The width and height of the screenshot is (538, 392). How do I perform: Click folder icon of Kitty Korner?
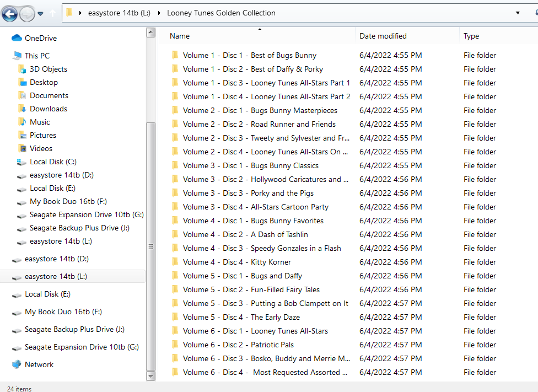(x=175, y=261)
